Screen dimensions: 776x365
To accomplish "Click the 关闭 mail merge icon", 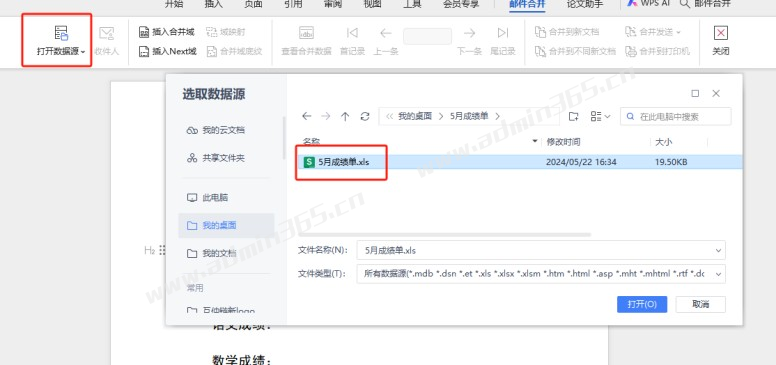I will click(721, 33).
